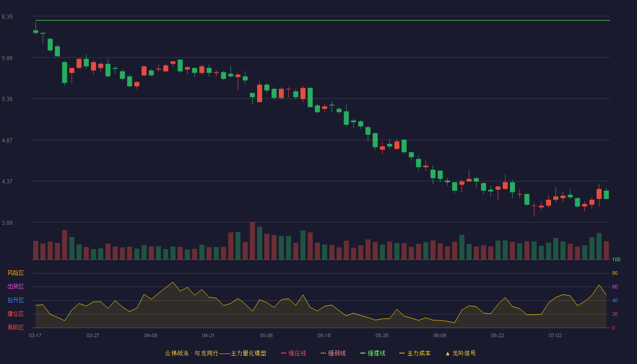Click the 5.86 price axis label
Image resolution: width=637 pixels, height=364 pixels.
[x=7, y=58]
